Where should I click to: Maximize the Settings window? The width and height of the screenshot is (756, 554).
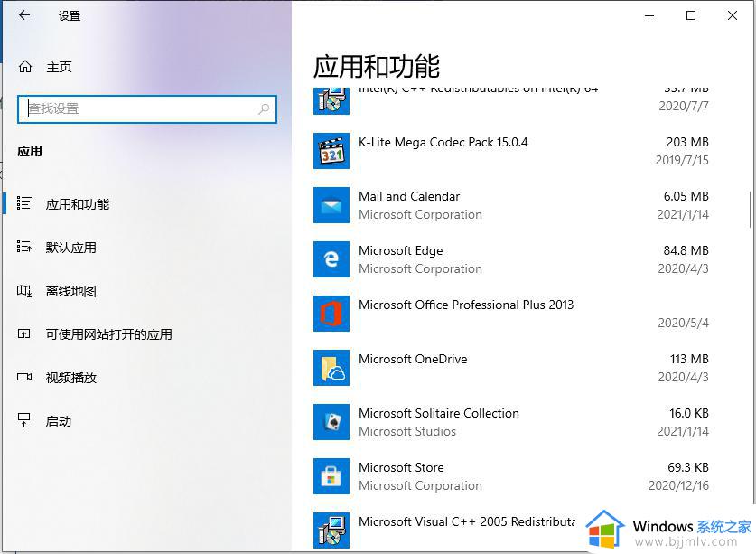(691, 15)
